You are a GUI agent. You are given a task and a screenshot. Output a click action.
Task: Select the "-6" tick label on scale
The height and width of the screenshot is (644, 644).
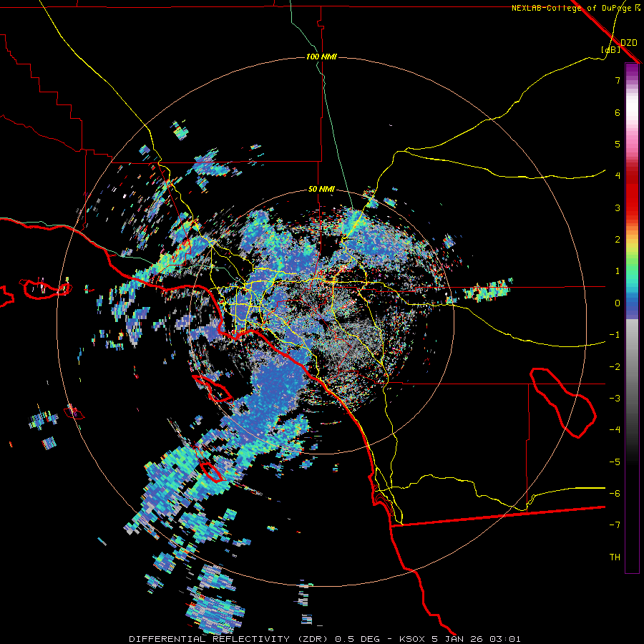pos(615,494)
